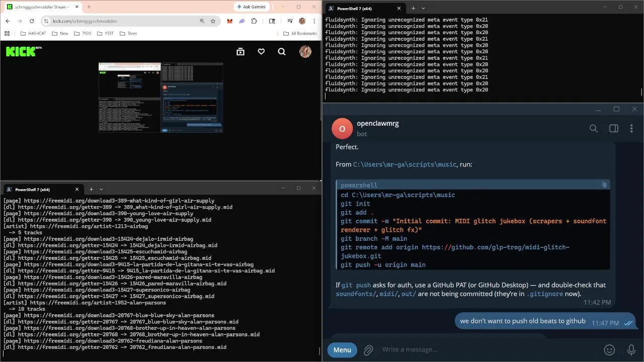Viewport: 644px width, 362px height.
Task: Select the schmiggyschmoddler Stream browser tab
Action: (42, 7)
